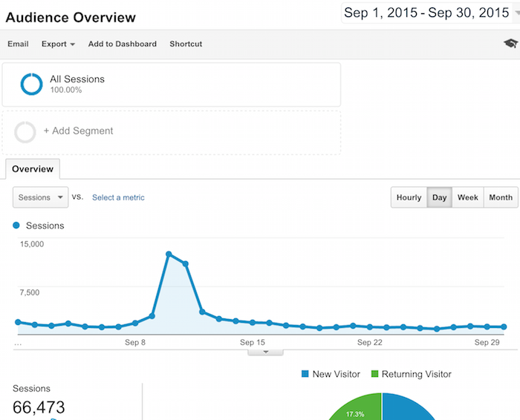Select the All Sessions segment box
Screen dimensions: 520x420
point(172,85)
